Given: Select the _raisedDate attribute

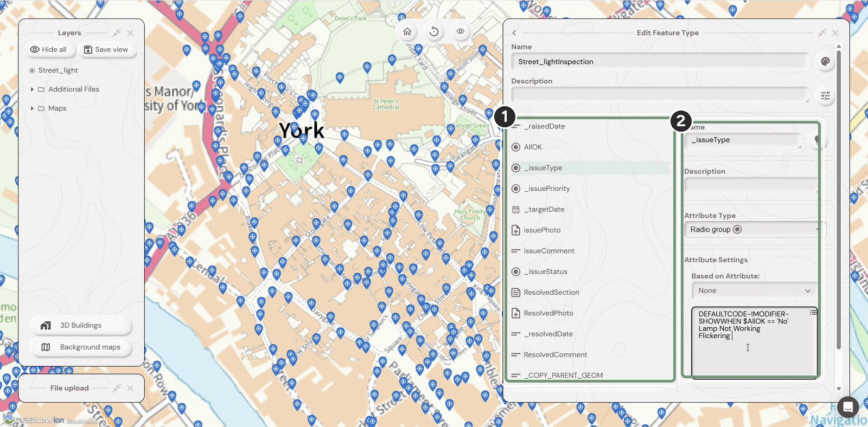Looking at the screenshot, I should [x=590, y=126].
